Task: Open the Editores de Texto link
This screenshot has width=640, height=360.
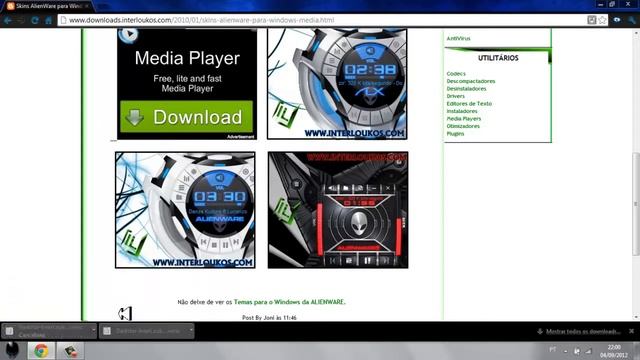Action: pyautogui.click(x=469, y=104)
